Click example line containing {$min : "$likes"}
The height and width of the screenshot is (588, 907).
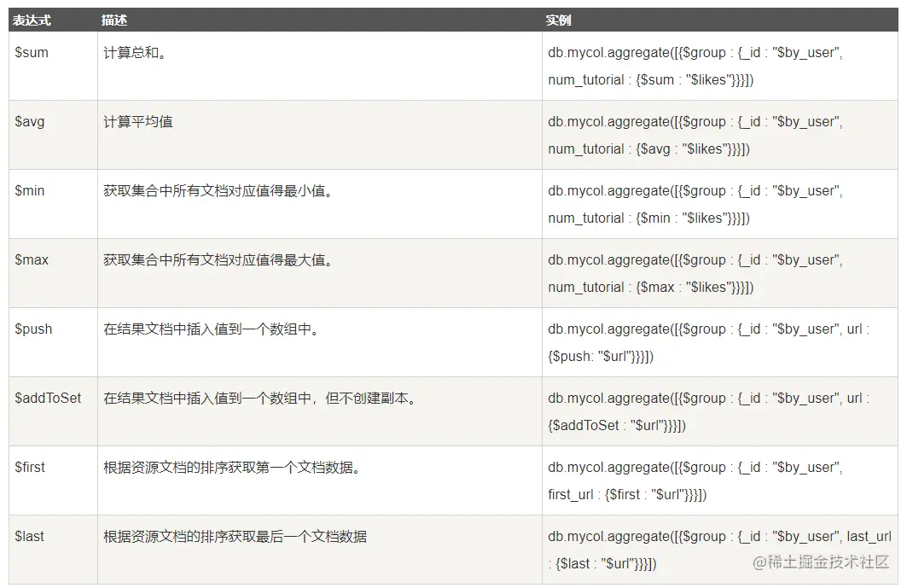click(649, 218)
